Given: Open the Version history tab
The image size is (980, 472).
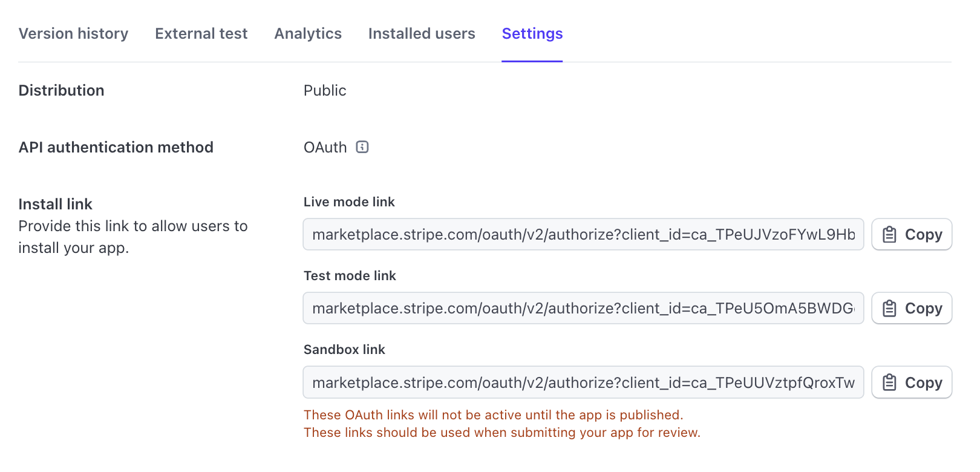Looking at the screenshot, I should coord(73,34).
